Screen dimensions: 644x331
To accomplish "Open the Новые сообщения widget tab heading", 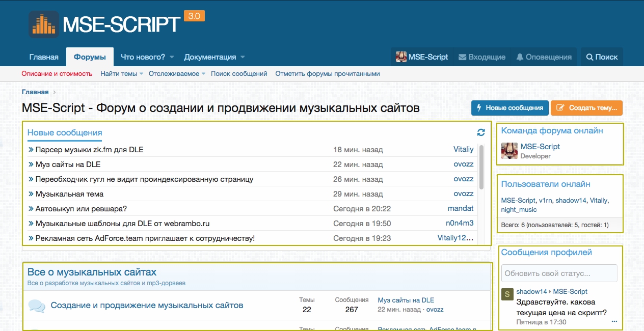I will (65, 133).
